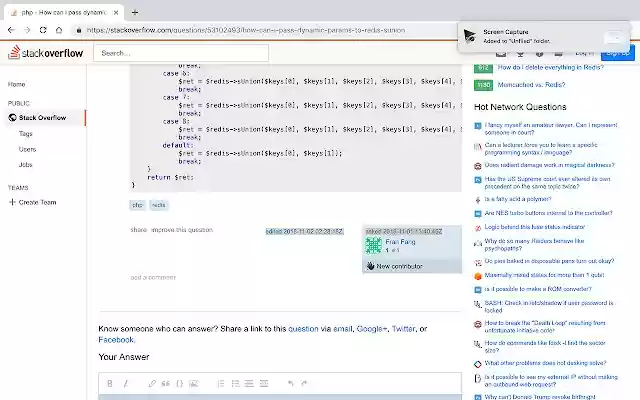Click the blue Sign up button

pyautogui.click(x=618, y=53)
